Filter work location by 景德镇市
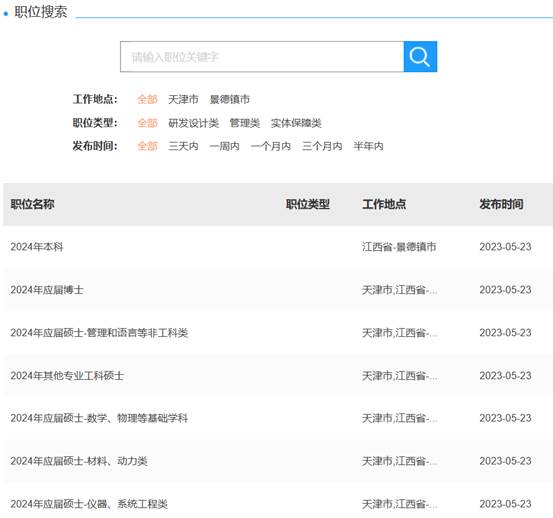The image size is (553, 518). (230, 99)
